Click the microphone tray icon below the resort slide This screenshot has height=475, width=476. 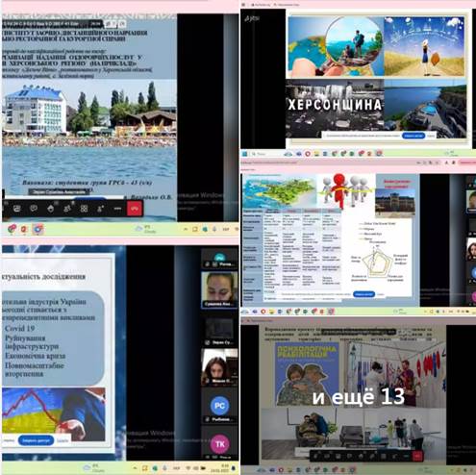tap(214, 229)
